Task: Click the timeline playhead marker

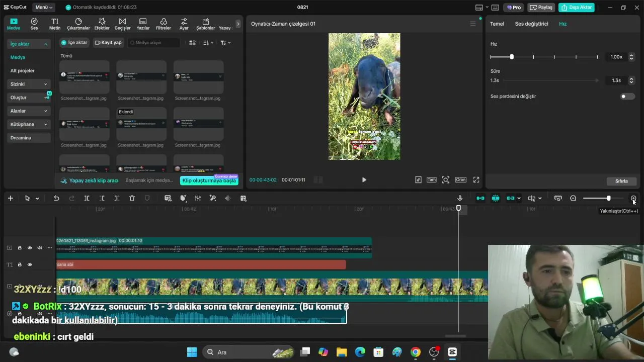Action: (458, 208)
